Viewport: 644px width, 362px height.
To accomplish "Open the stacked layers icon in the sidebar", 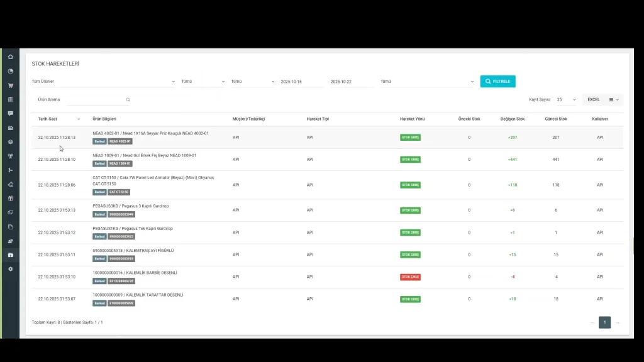I will (x=10, y=142).
